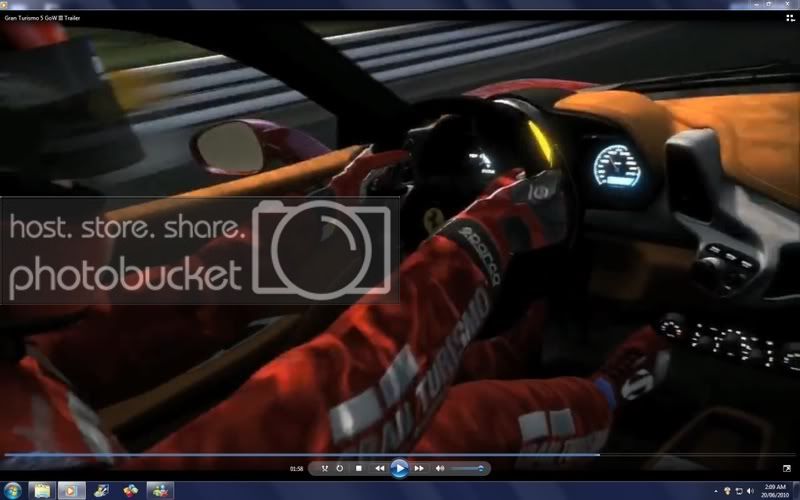Toggle full screen view icon
The height and width of the screenshot is (500, 800).
[787, 468]
